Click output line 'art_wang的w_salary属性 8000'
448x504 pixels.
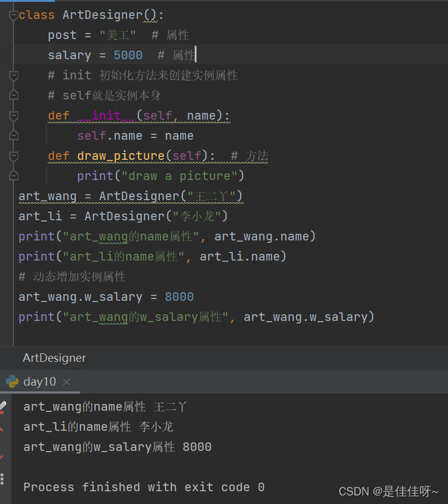pyautogui.click(x=117, y=447)
